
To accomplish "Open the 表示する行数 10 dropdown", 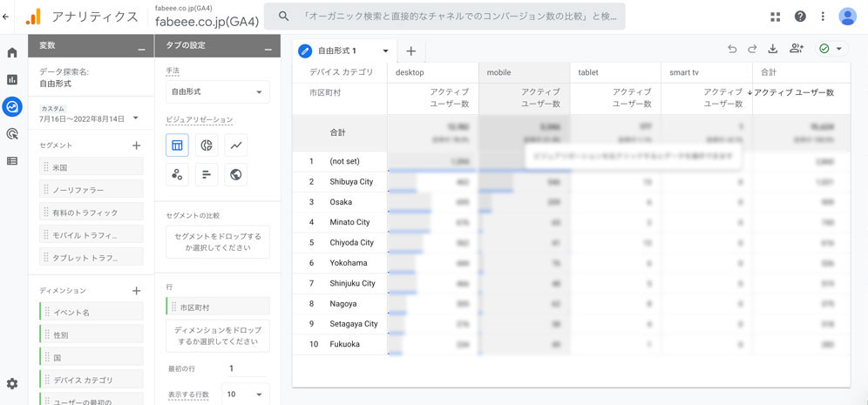I will click(x=245, y=395).
